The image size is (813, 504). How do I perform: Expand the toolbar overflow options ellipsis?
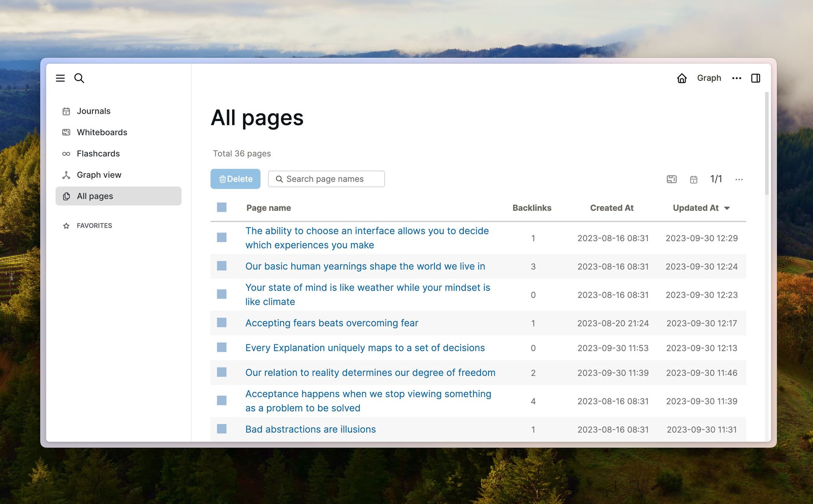(x=739, y=179)
